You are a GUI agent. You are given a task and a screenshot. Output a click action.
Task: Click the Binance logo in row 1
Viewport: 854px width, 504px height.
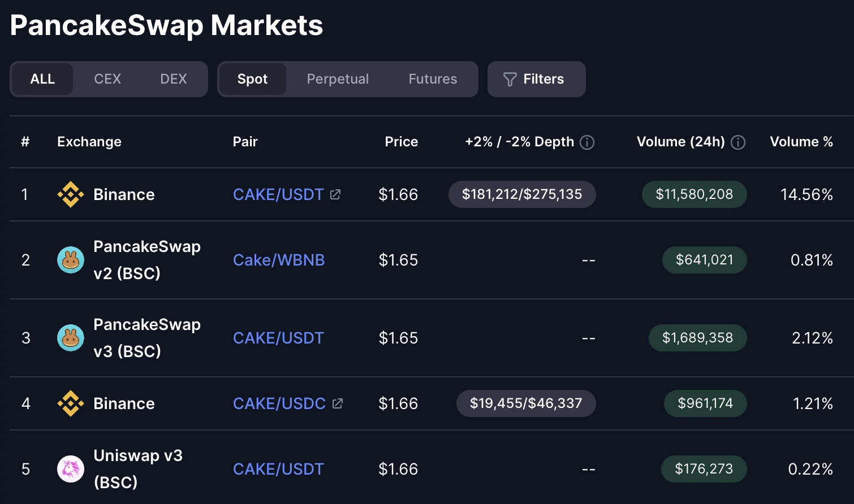coord(71,194)
